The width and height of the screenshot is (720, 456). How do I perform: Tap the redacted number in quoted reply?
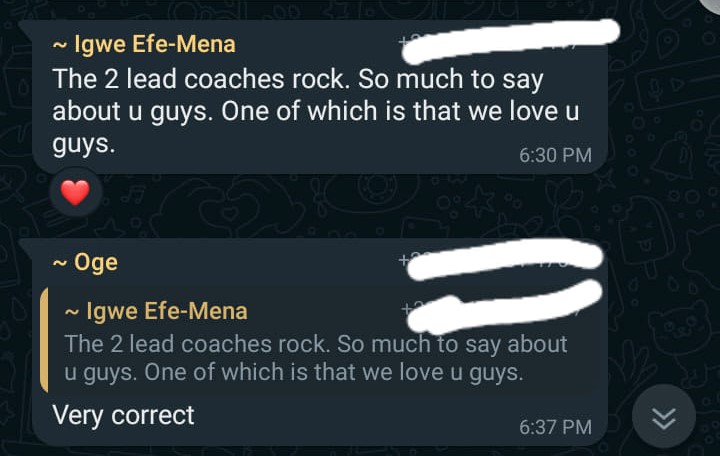[504, 308]
